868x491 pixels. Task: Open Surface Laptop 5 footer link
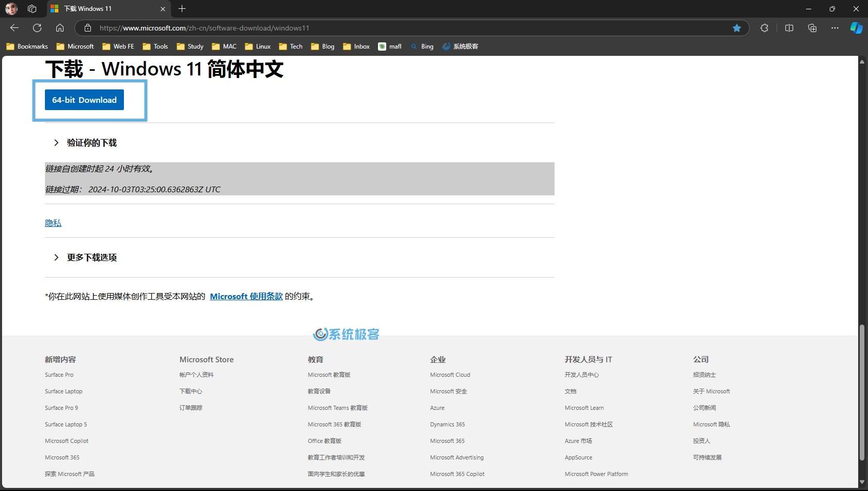[x=66, y=424]
